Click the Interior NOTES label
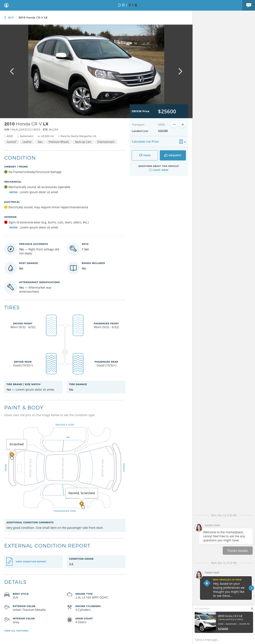Screen dimensions: 255x644 (14, 227)
